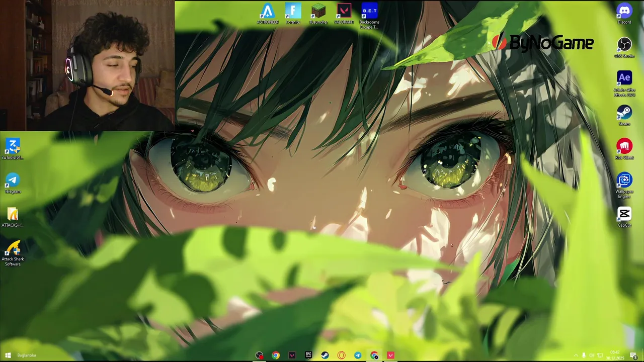Switch to Steam from the taskbar
The image size is (644, 362).
click(x=325, y=355)
